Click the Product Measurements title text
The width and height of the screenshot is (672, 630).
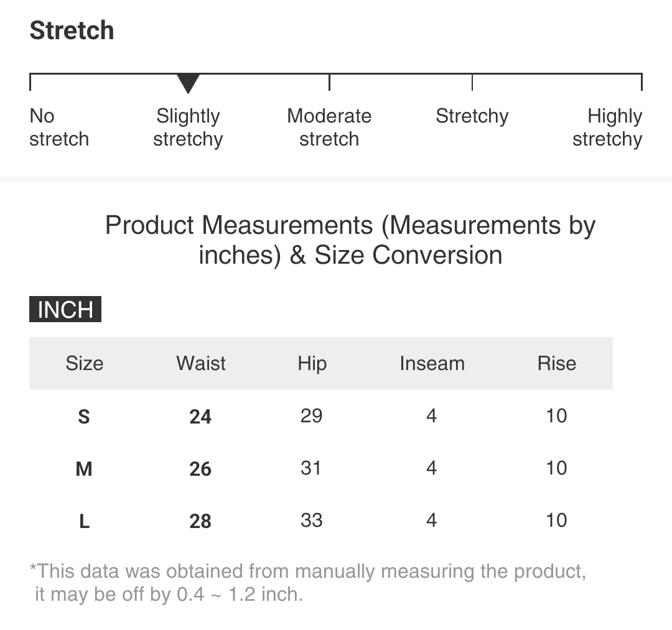tap(350, 240)
